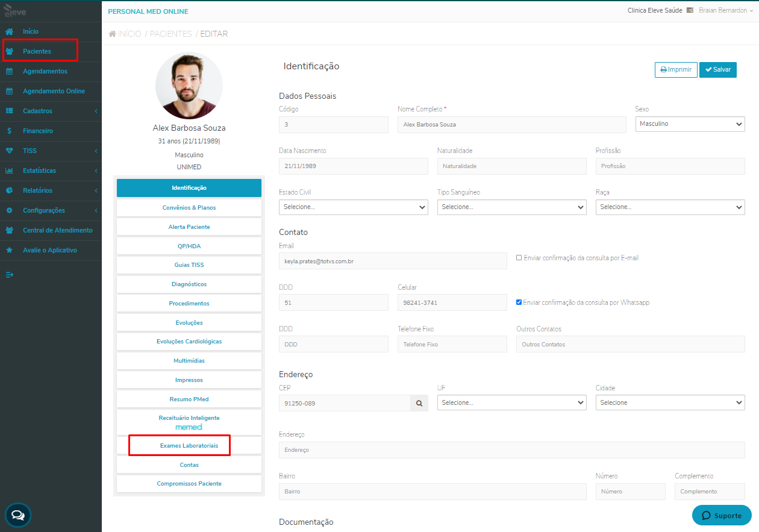Click the TISS heartbeat icon
This screenshot has width=759, height=532.
click(10, 151)
